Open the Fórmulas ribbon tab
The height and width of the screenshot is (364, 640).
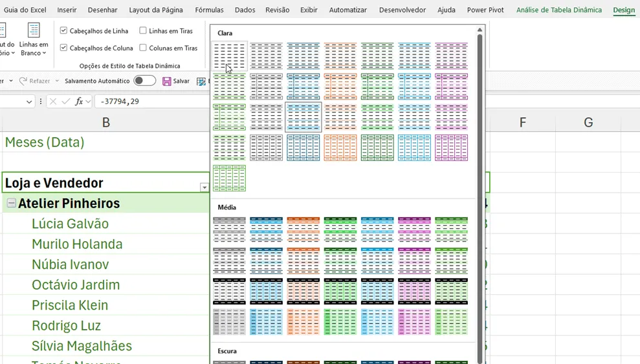point(209,10)
